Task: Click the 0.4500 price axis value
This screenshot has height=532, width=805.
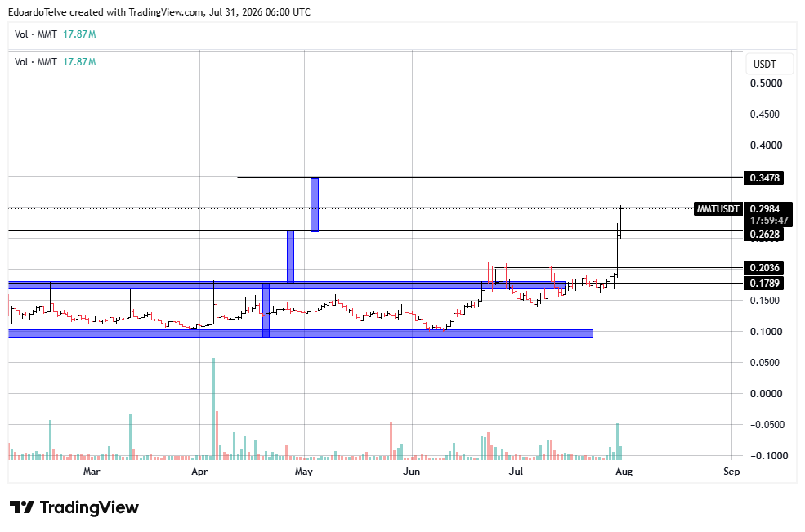Action: [x=764, y=114]
